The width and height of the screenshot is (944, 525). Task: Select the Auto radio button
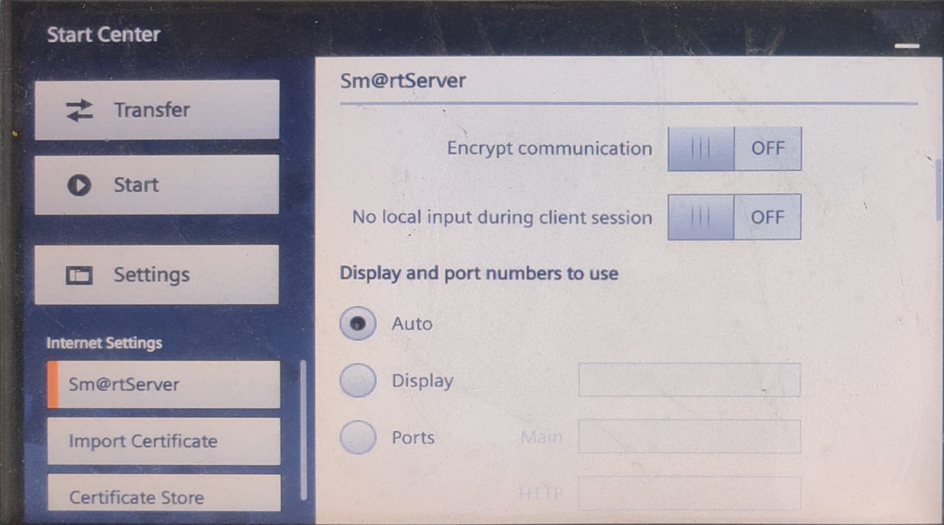(x=358, y=323)
